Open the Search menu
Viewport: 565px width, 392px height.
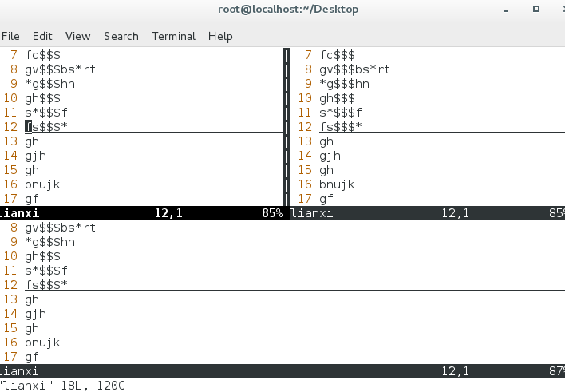[121, 37]
